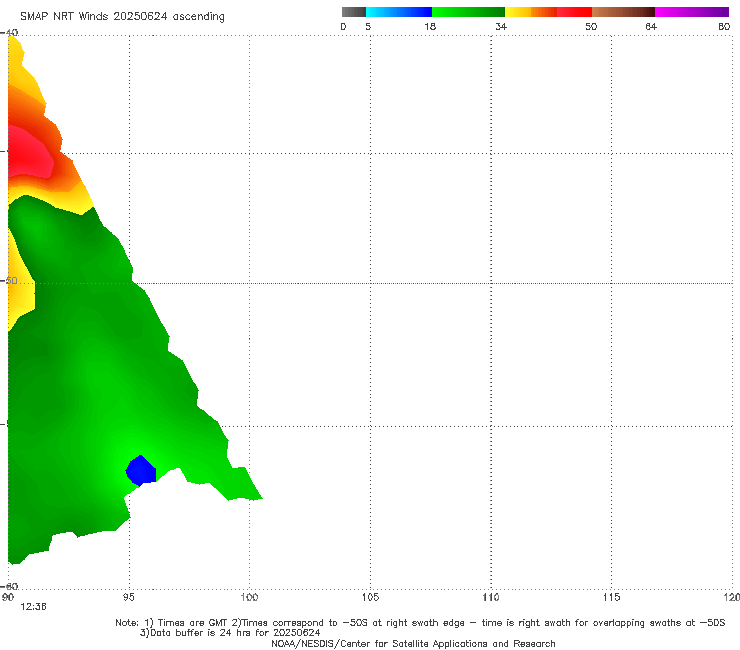Click the longitude label '110'
The height and width of the screenshot is (650, 740).
tap(491, 598)
